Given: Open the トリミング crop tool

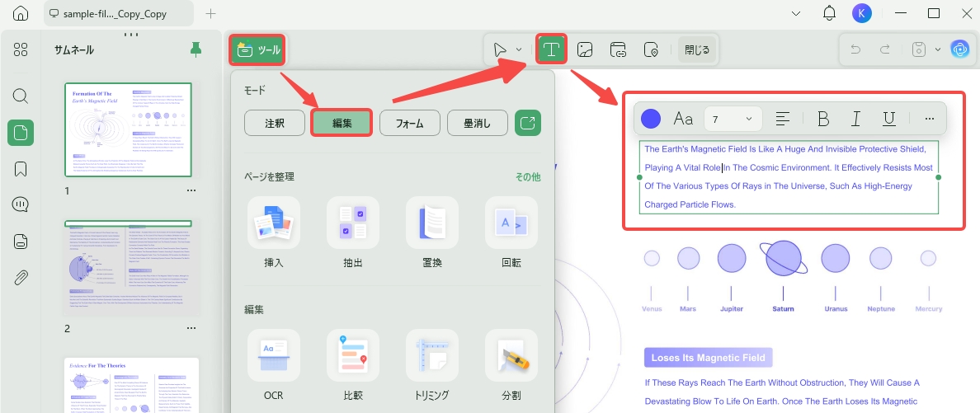Looking at the screenshot, I should pos(432,365).
